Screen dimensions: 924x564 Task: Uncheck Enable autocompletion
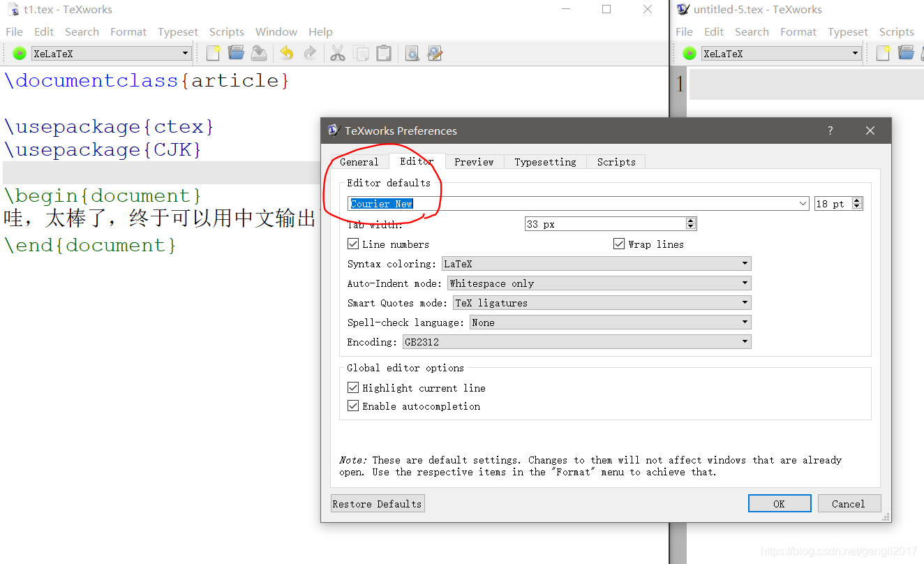tap(353, 406)
